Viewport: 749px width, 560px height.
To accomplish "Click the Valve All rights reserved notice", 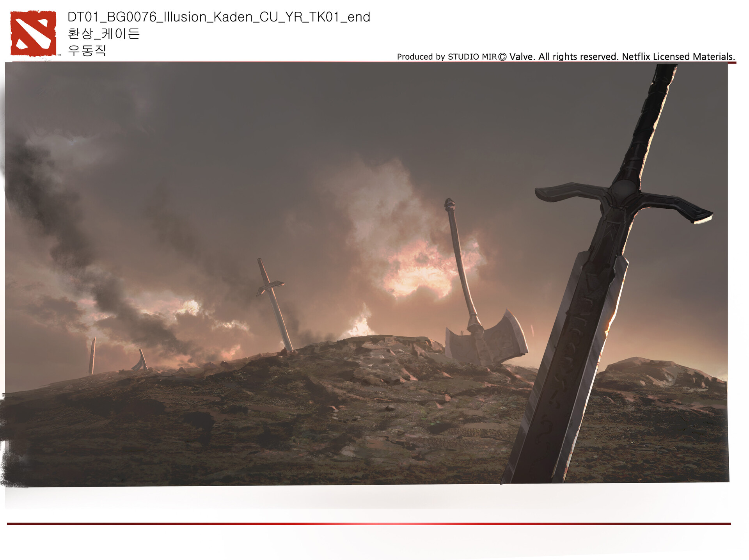I will [617, 57].
